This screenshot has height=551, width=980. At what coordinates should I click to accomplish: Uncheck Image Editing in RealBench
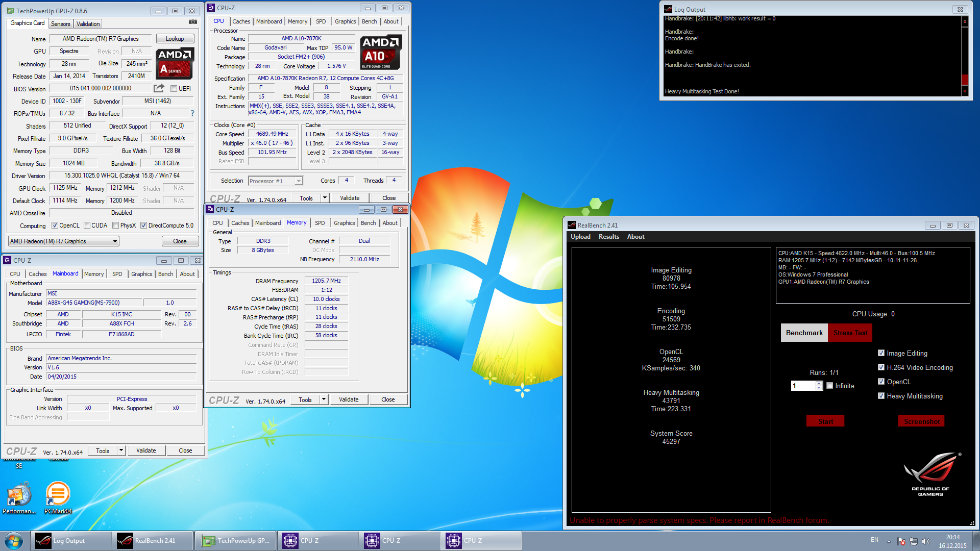point(881,353)
